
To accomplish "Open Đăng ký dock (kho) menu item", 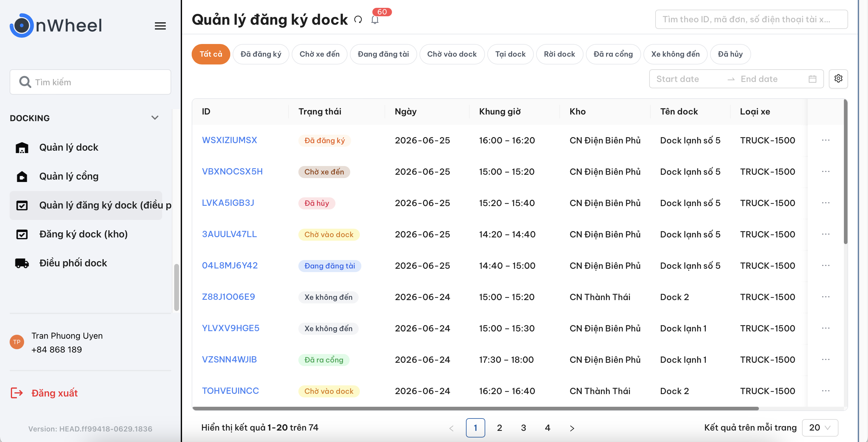I will pos(86,234).
